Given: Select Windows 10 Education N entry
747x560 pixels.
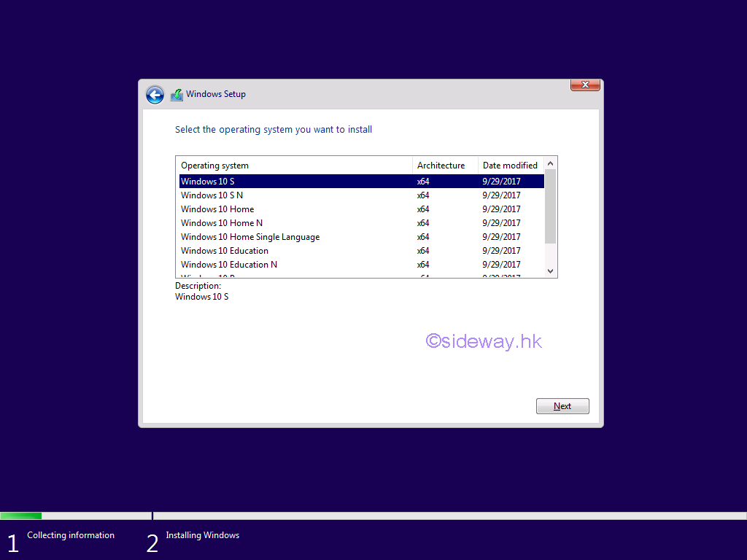Looking at the screenshot, I should pyautogui.click(x=229, y=265).
